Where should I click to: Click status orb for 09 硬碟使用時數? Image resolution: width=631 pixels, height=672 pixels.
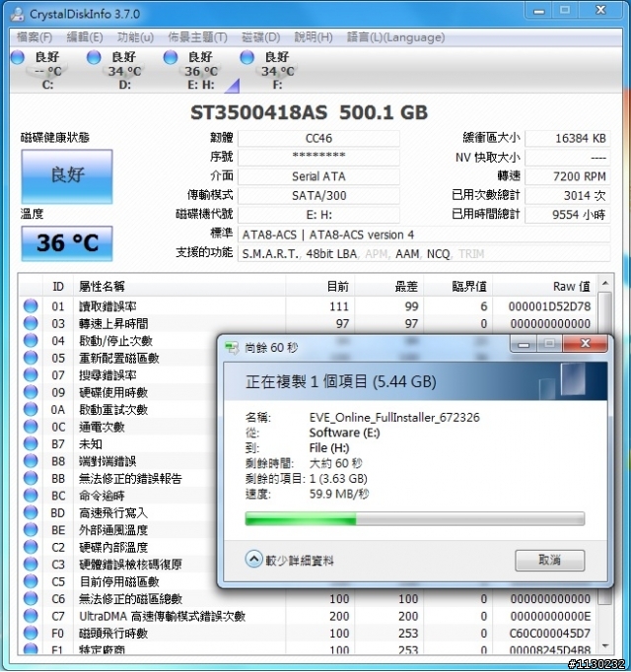coord(31,392)
